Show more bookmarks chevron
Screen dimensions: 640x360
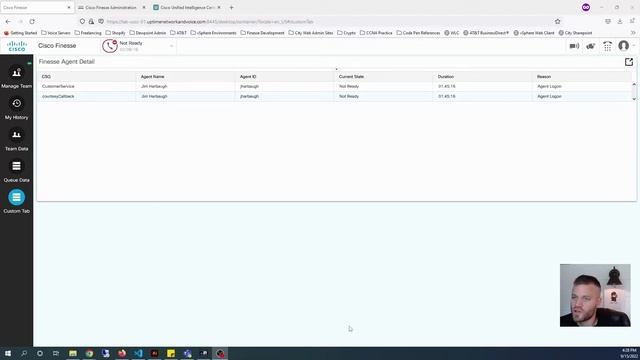(x=633, y=33)
